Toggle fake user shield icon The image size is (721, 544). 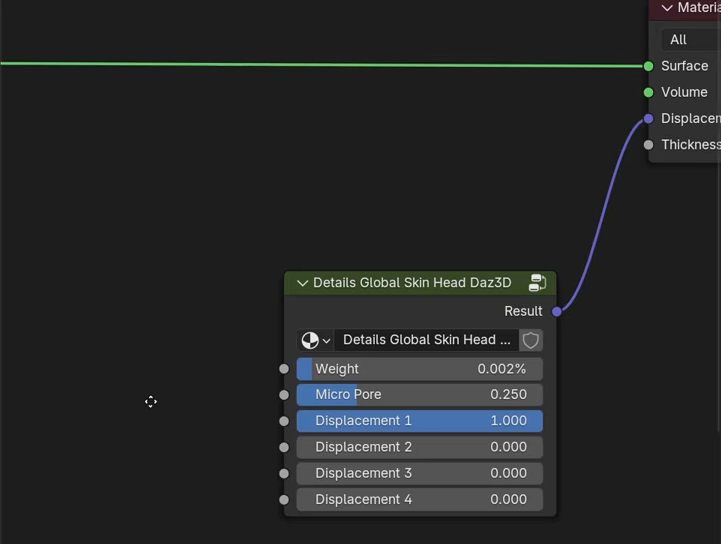[531, 340]
